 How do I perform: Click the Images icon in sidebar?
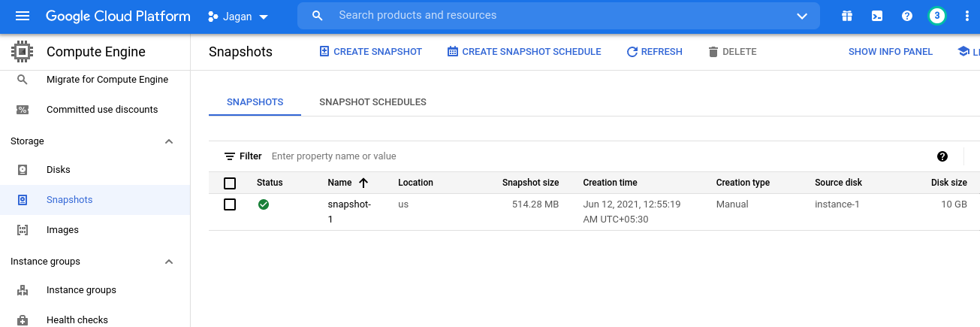coord(23,230)
